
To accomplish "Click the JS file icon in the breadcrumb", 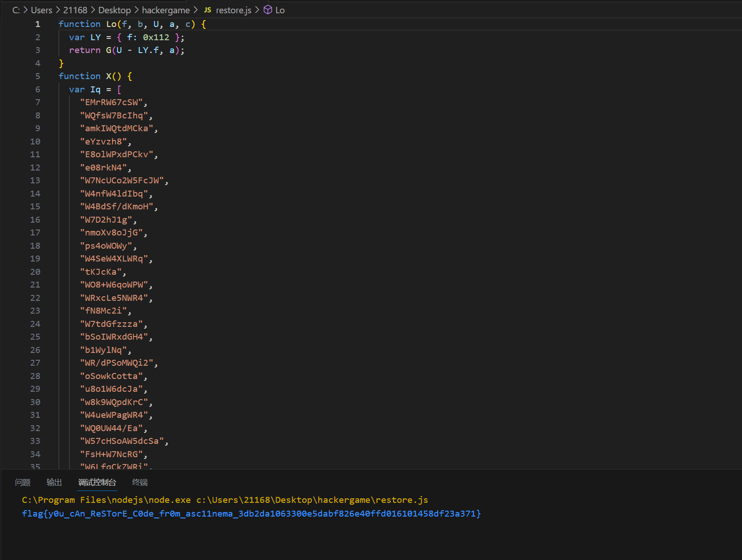I will click(208, 10).
